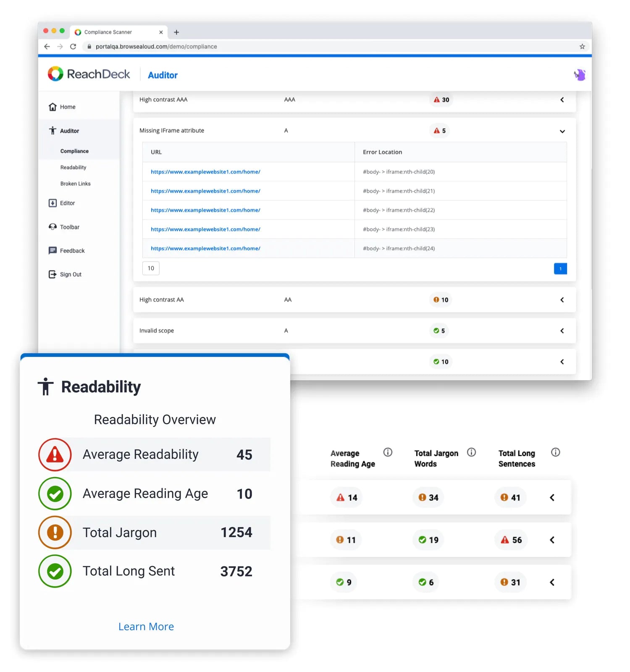
Task: Open the rows-per-page selector showing 10
Action: [x=151, y=268]
